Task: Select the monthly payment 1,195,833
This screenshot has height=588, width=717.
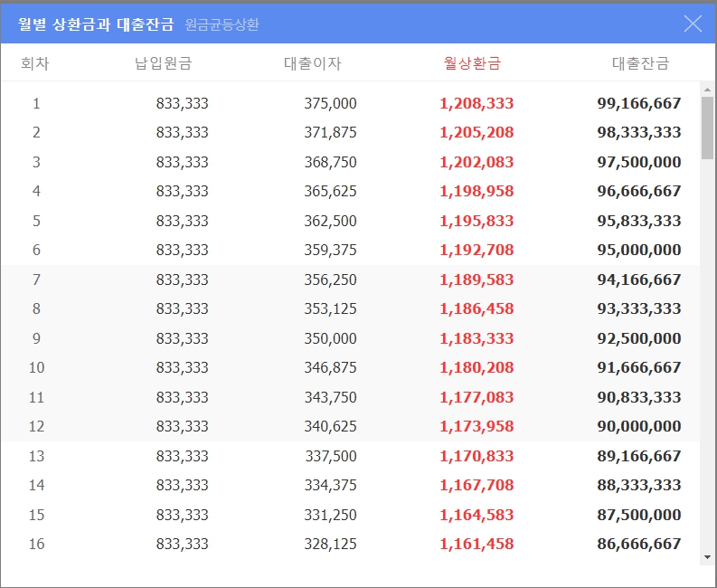Action: pos(476,221)
